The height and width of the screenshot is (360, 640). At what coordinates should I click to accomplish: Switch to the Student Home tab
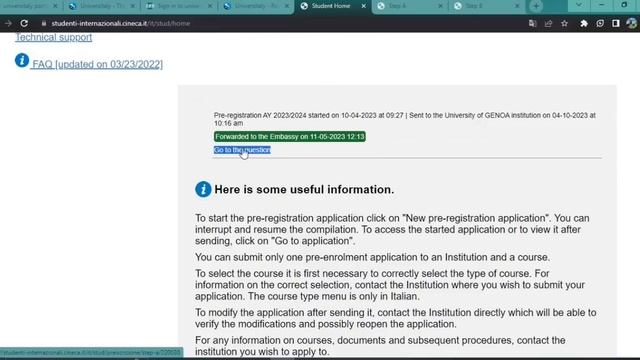pos(331,6)
